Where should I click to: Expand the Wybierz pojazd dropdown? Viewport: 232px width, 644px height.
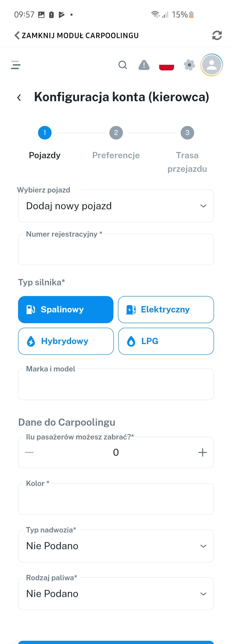[116, 206]
